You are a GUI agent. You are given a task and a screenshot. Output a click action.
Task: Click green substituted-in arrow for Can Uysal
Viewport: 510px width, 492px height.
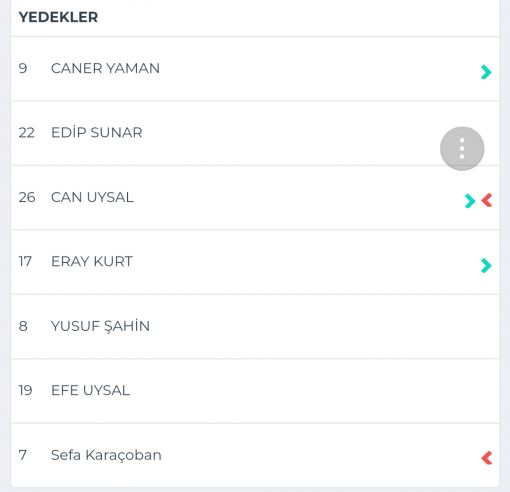pyautogui.click(x=470, y=201)
